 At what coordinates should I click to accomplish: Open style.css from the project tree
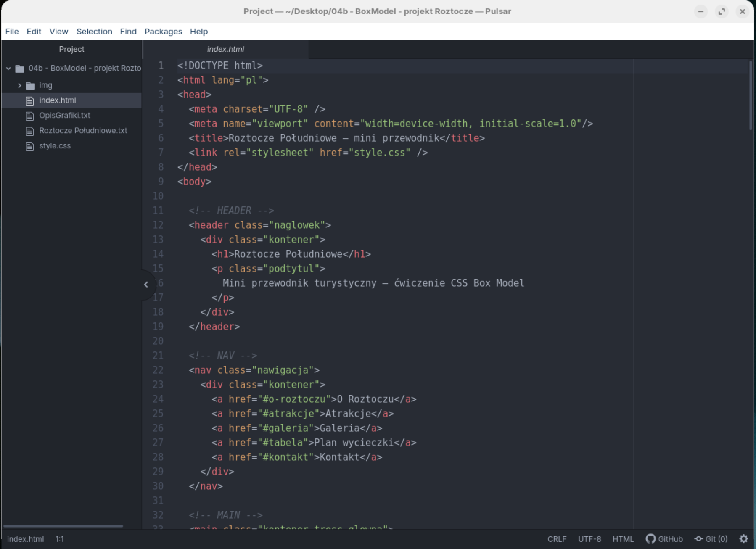point(55,146)
